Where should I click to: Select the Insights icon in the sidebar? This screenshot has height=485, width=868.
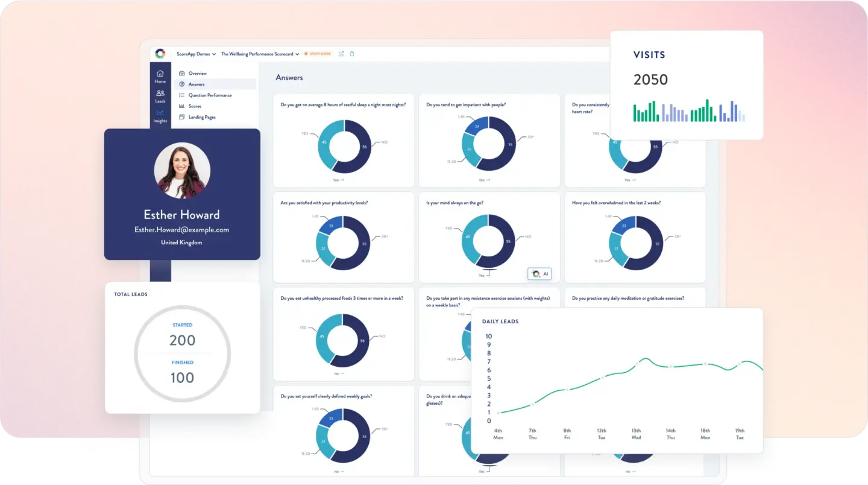pyautogui.click(x=159, y=112)
